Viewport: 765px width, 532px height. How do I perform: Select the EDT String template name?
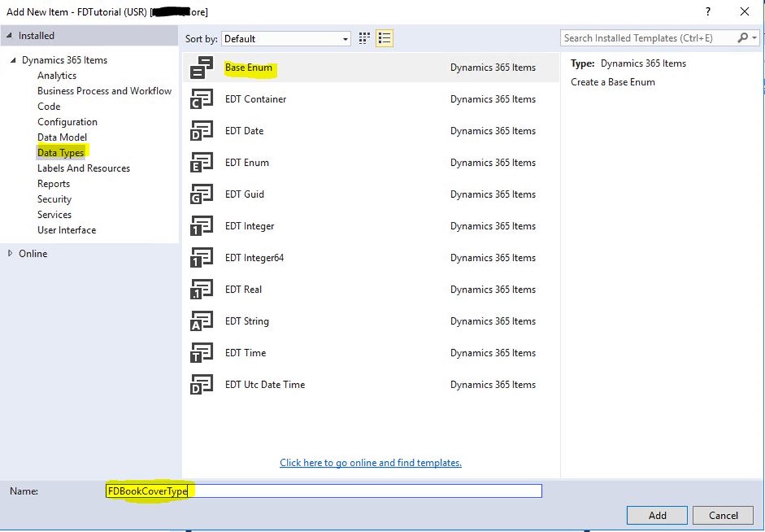pyautogui.click(x=247, y=321)
